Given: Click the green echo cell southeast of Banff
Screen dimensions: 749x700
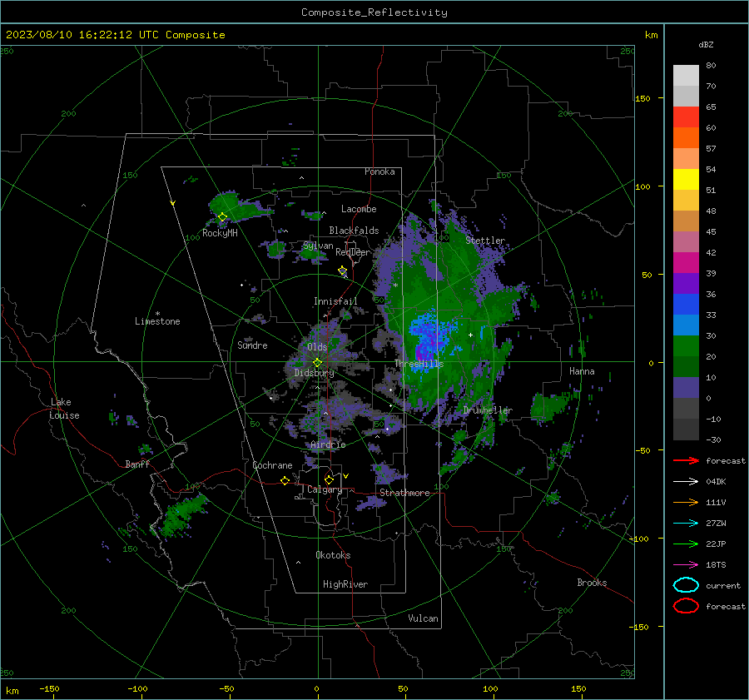Looking at the screenshot, I should point(182,514).
